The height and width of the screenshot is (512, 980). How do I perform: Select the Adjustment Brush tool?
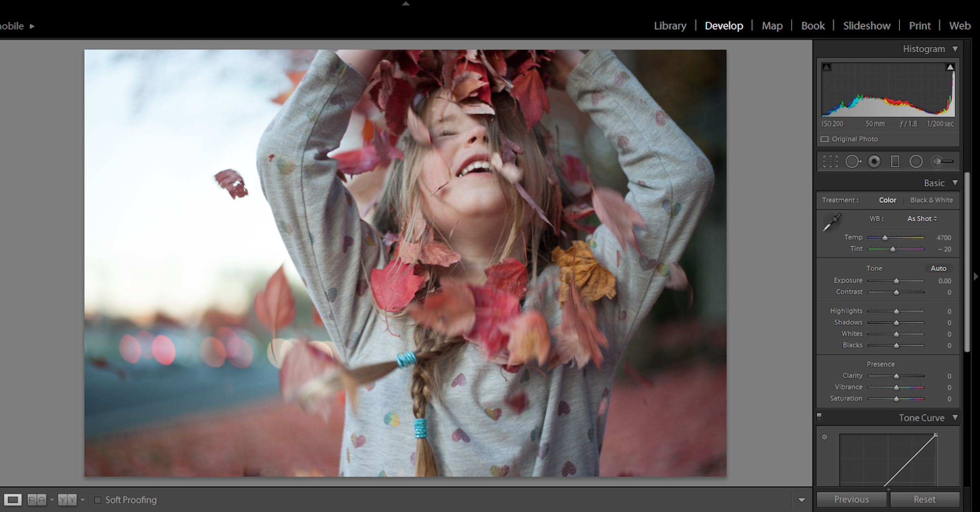pyautogui.click(x=943, y=162)
